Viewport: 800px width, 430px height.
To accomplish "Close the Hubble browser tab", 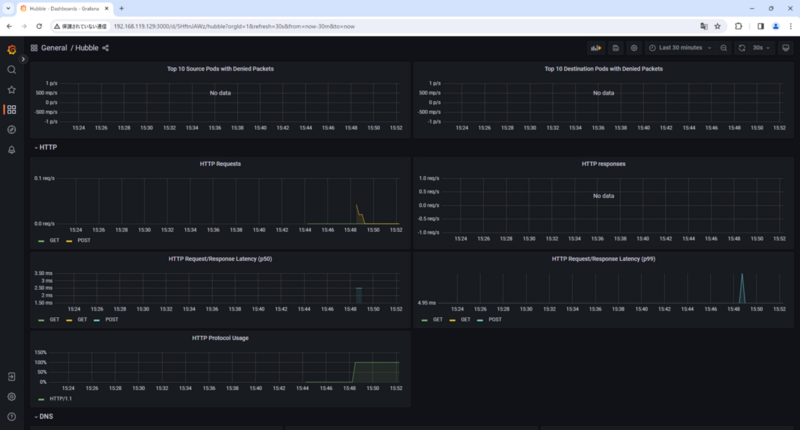I will tap(107, 9).
